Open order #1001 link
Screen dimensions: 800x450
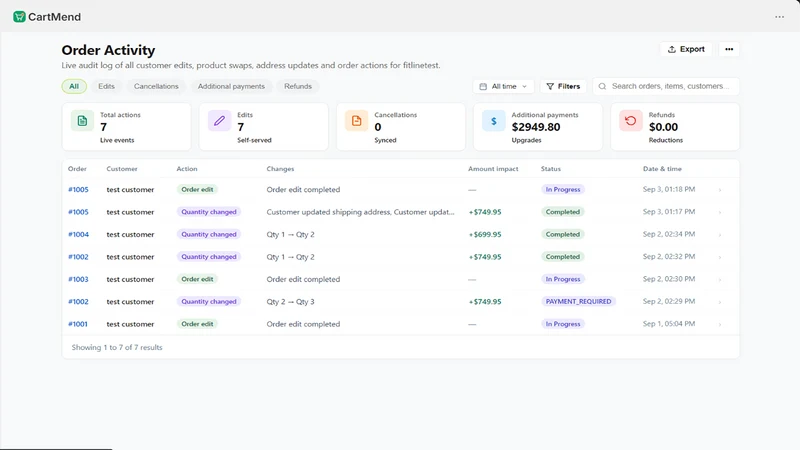(x=78, y=324)
